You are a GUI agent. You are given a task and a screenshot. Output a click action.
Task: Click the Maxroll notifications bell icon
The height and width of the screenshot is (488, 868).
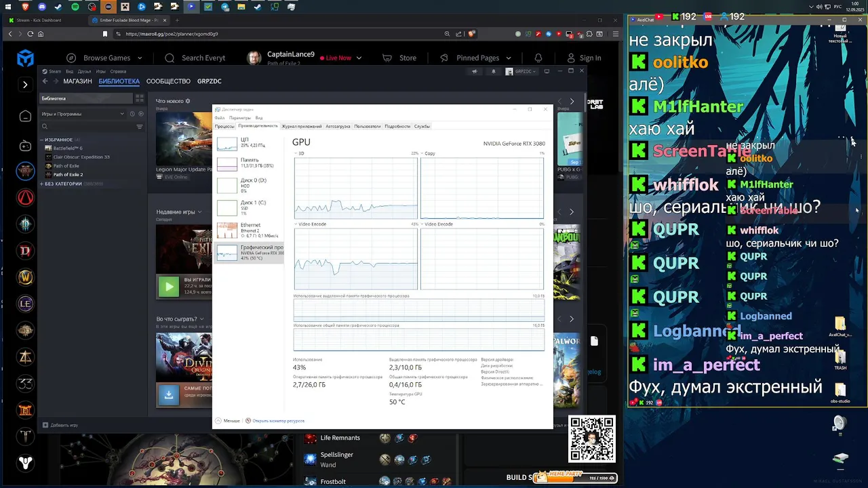[538, 58]
